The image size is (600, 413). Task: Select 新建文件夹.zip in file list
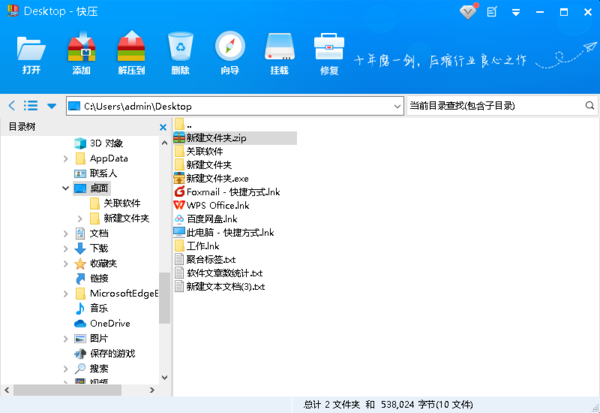235,138
